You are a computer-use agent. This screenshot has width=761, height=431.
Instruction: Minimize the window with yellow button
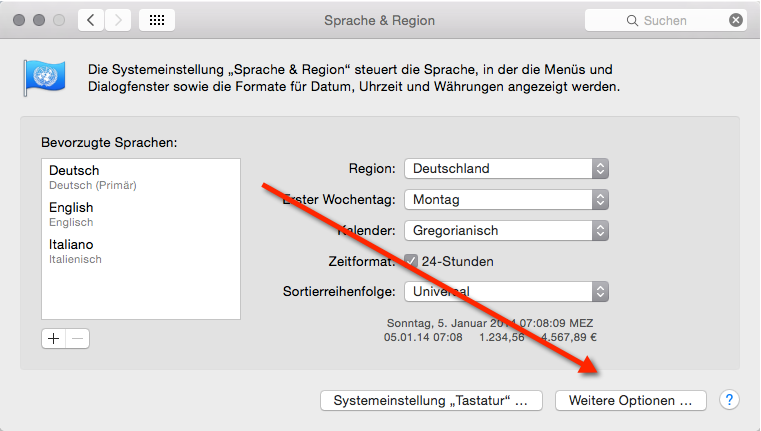(38, 20)
